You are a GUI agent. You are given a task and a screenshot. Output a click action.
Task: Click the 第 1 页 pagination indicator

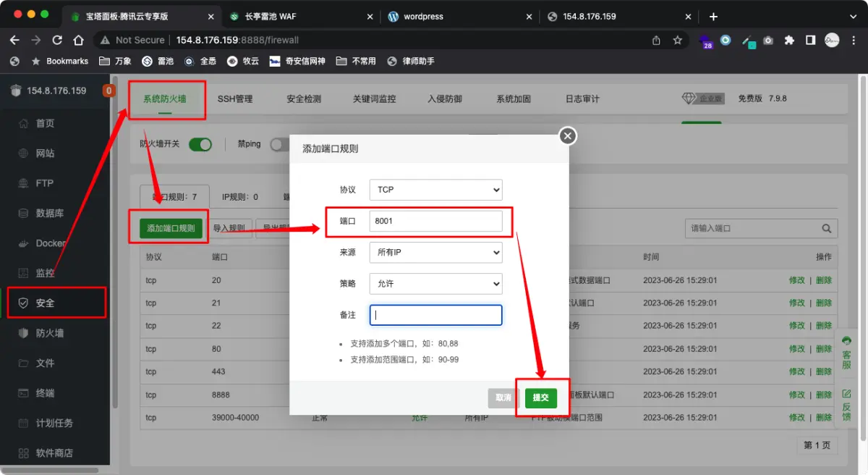pos(817,445)
